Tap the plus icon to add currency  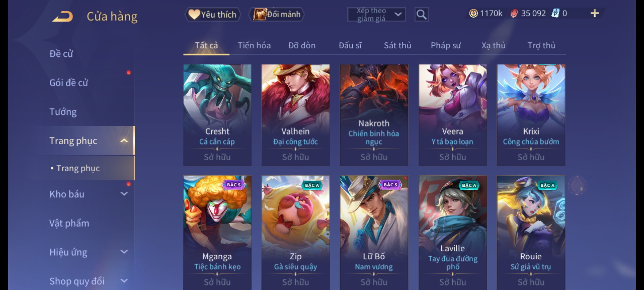tap(595, 13)
